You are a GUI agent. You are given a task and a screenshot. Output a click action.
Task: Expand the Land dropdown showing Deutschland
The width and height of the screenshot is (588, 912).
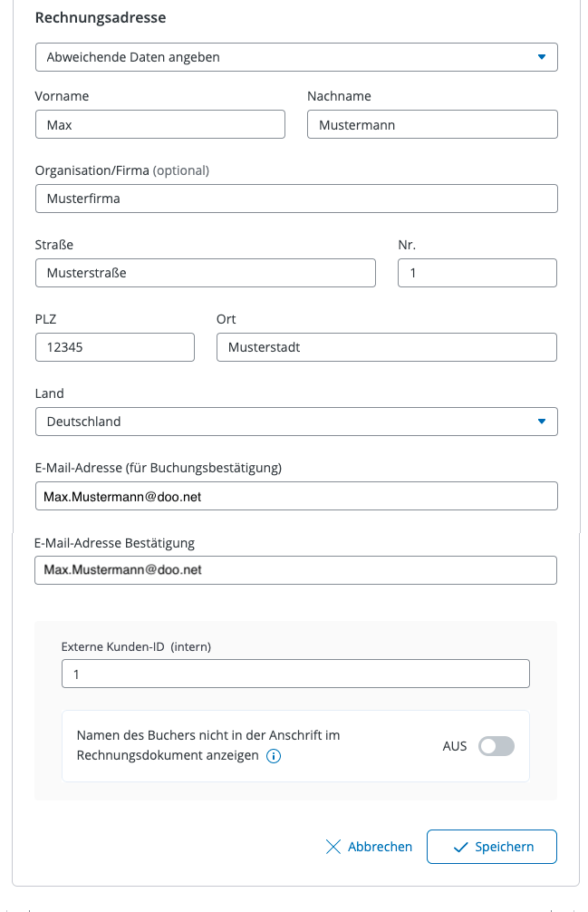295,422
